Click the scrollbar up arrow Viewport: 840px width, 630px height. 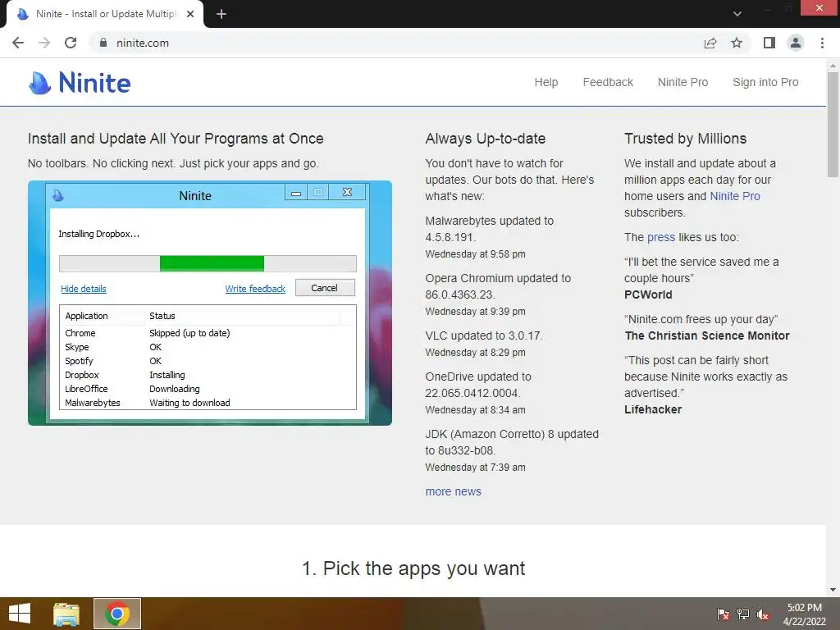pos(833,66)
